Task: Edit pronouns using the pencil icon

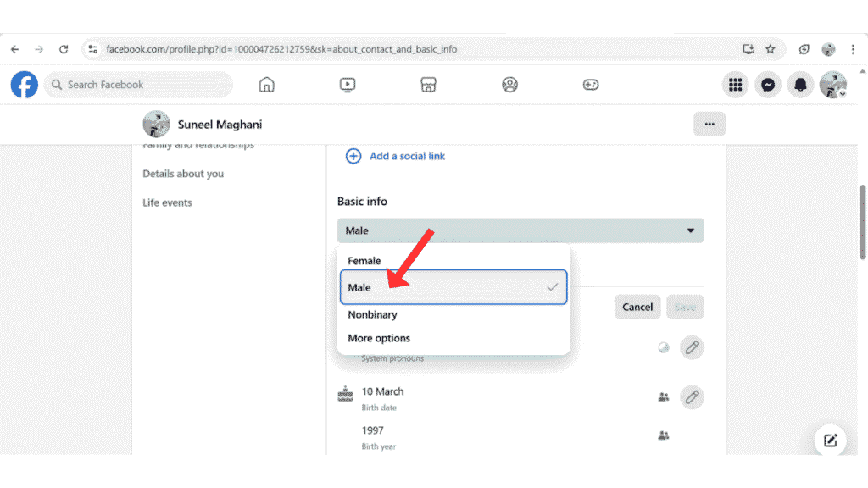Action: [692, 347]
